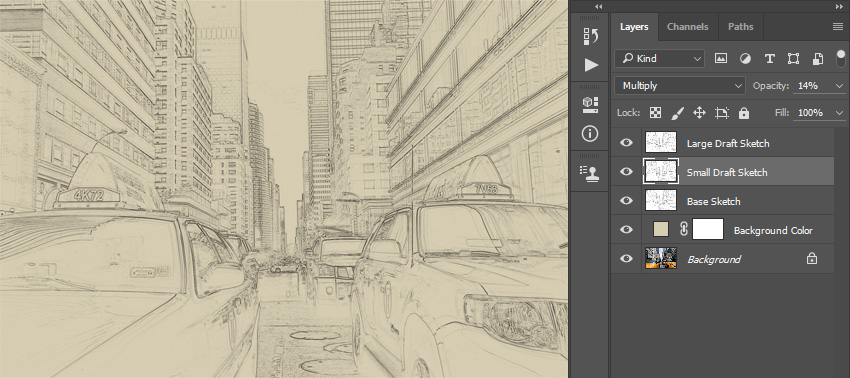Select the Small Draft Sketch thumbnail
Image resolution: width=850 pixels, height=378 pixels.
661,171
